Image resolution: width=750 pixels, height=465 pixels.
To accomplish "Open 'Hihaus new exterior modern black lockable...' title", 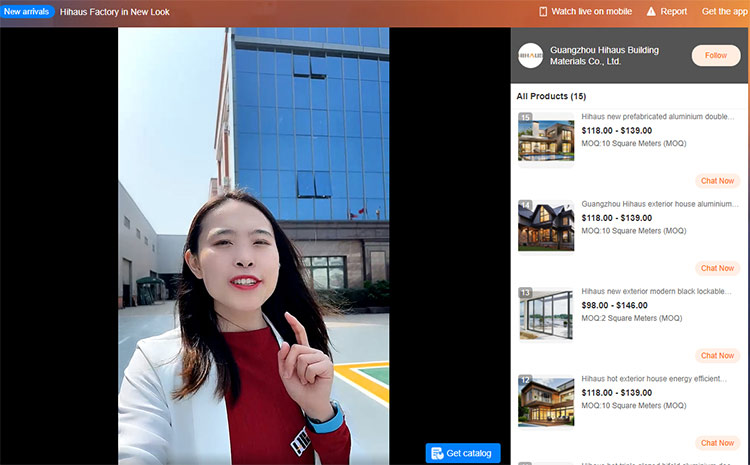I will click(x=656, y=291).
